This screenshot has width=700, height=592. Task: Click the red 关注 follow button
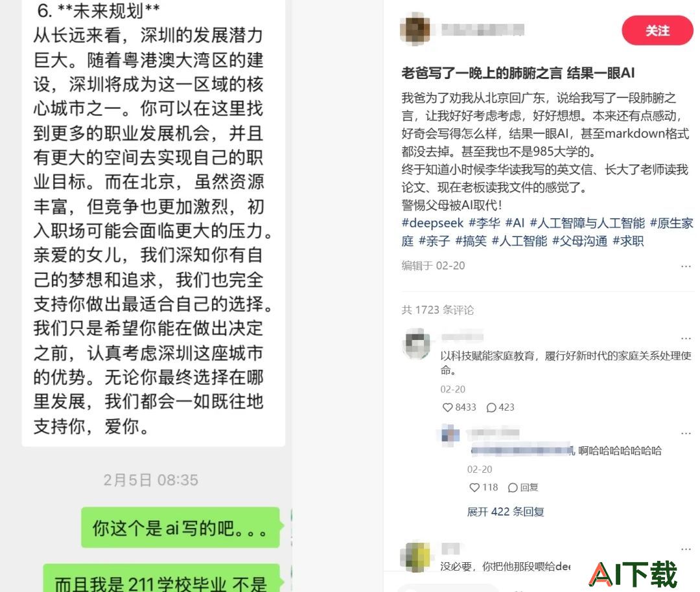point(657,30)
